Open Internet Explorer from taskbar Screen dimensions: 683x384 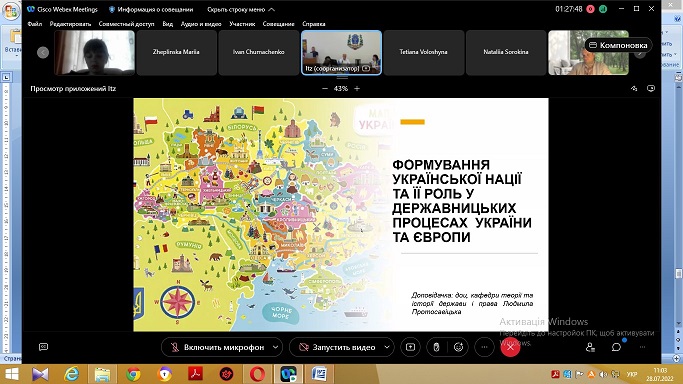click(x=72, y=374)
